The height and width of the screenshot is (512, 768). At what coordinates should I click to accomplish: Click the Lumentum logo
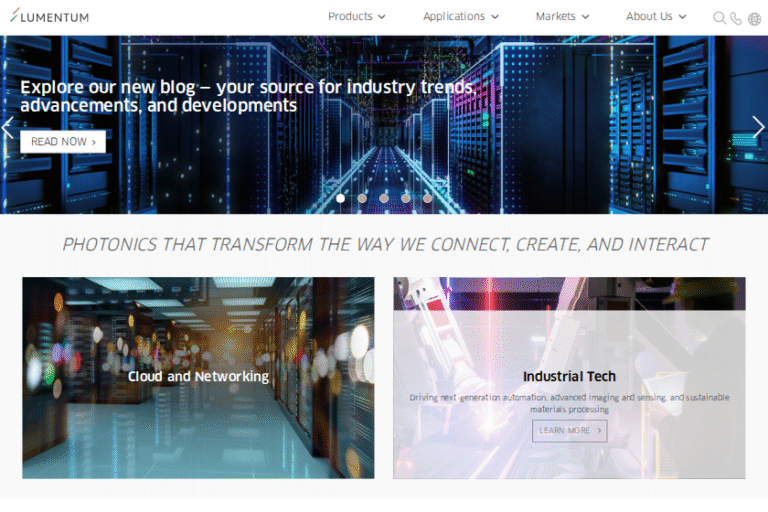pyautogui.click(x=50, y=17)
